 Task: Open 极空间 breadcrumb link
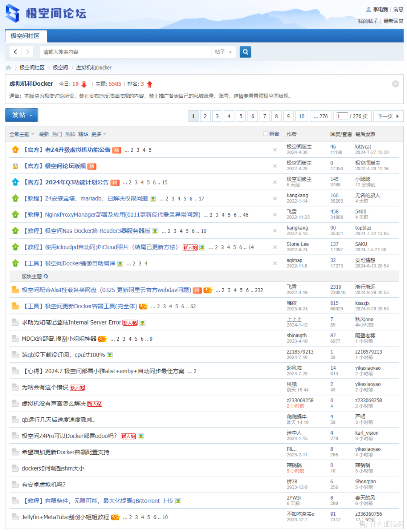tap(60, 68)
